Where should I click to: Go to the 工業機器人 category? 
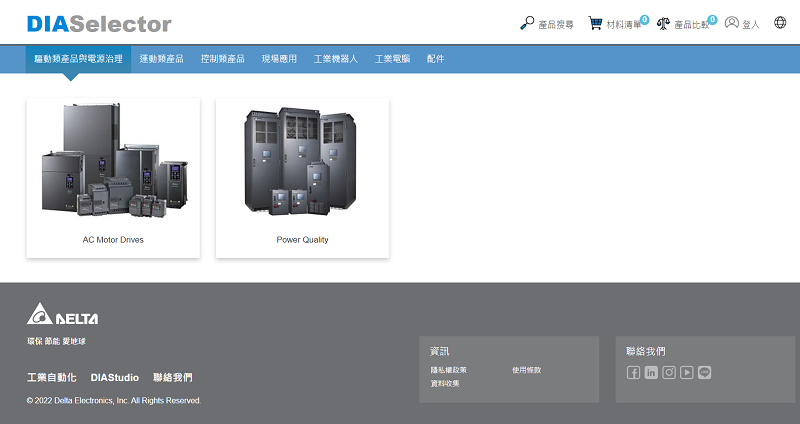pos(336,59)
